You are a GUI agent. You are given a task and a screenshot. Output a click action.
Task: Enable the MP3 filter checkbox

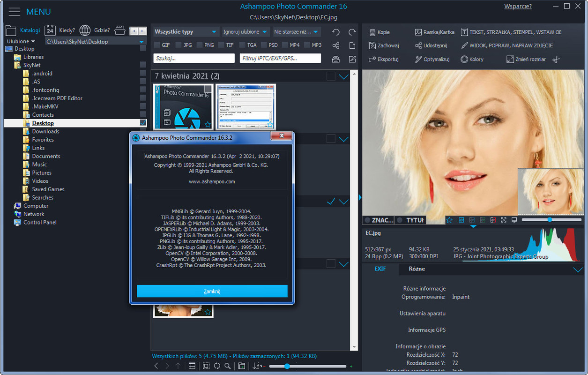(307, 45)
